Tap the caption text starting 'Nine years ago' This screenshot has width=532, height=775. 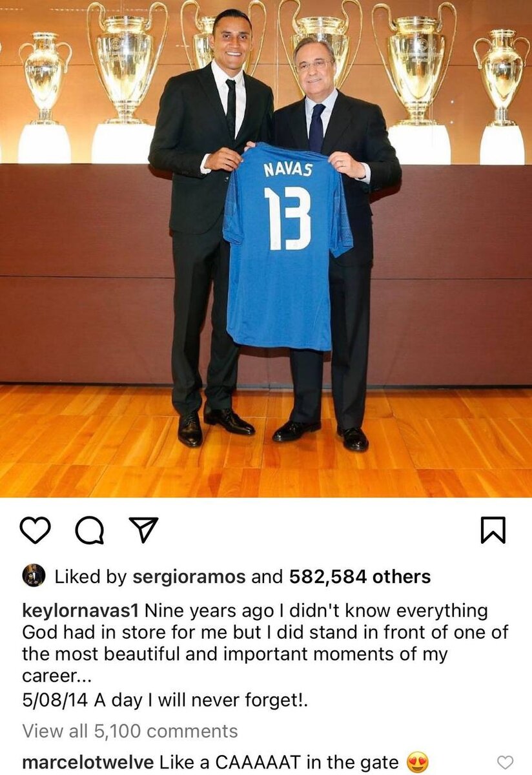click(x=265, y=643)
